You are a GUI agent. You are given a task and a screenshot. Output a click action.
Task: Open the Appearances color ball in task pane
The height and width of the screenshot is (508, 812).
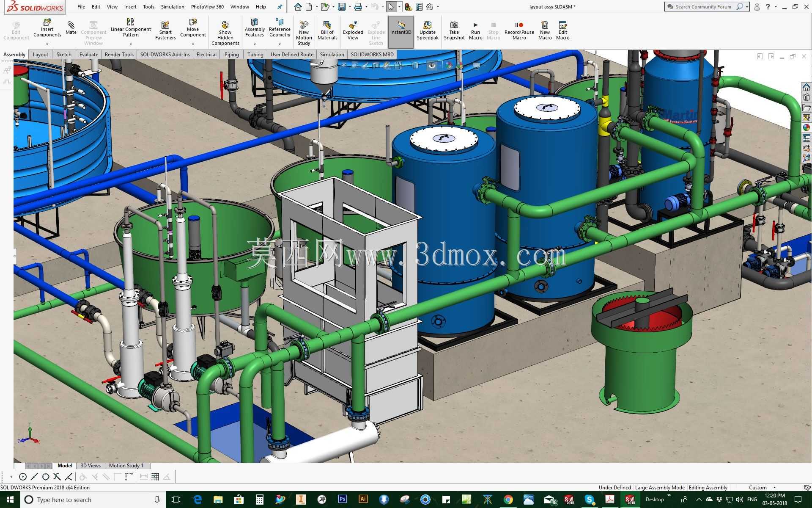click(806, 128)
